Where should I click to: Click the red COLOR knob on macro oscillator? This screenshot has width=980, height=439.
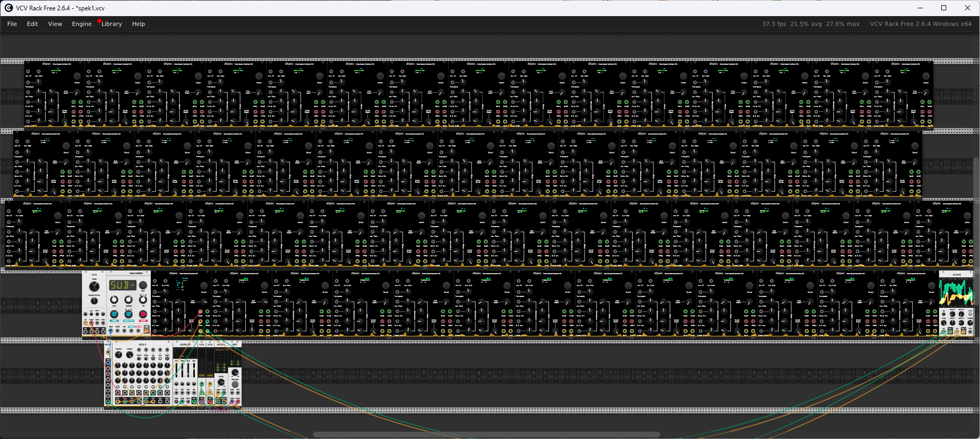click(143, 314)
